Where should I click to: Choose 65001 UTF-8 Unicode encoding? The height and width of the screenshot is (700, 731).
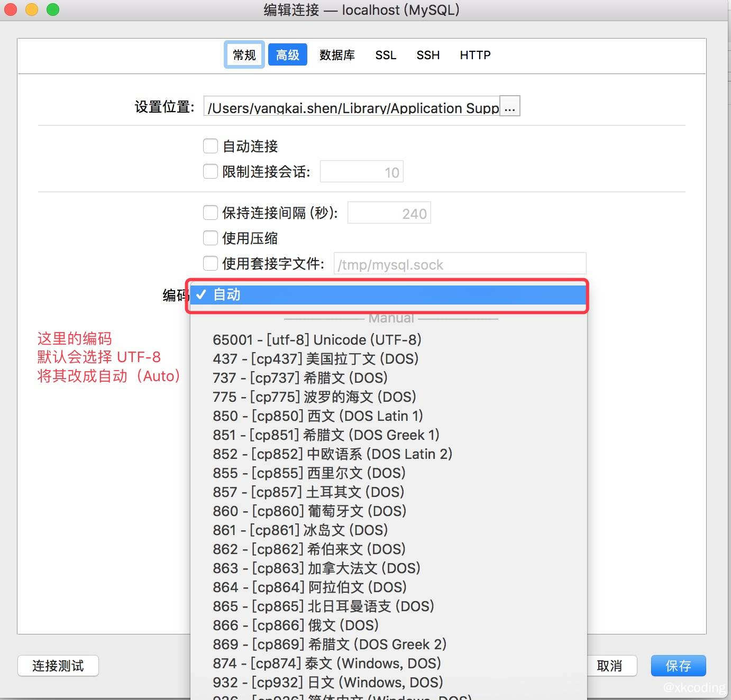317,340
